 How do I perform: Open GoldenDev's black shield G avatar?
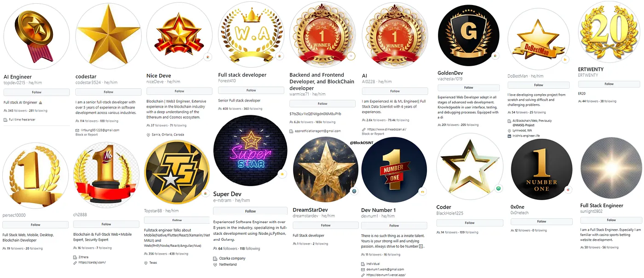tap(469, 35)
